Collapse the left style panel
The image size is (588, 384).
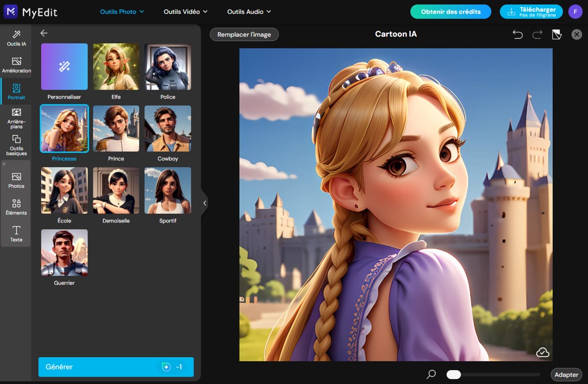205,203
